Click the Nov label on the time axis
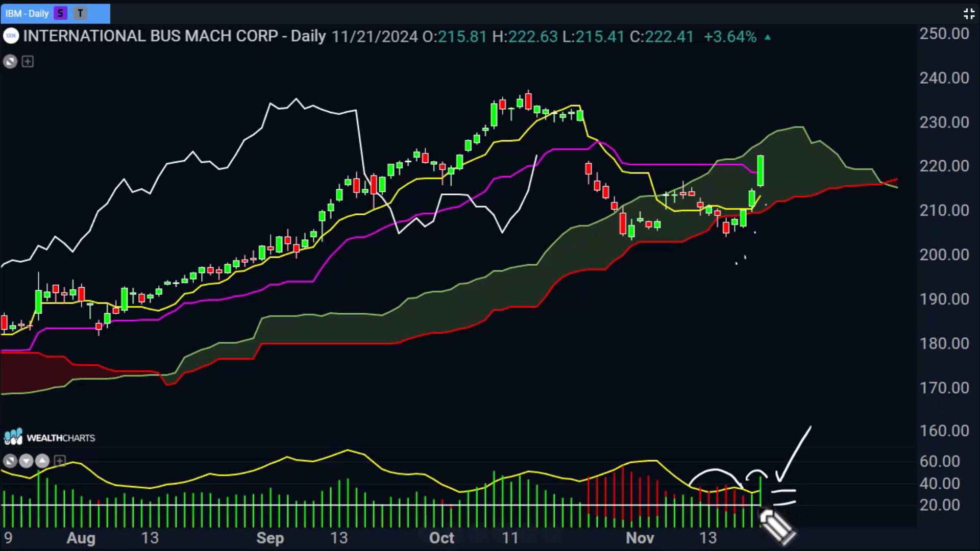Viewport: 980px width, 551px height. coord(640,538)
